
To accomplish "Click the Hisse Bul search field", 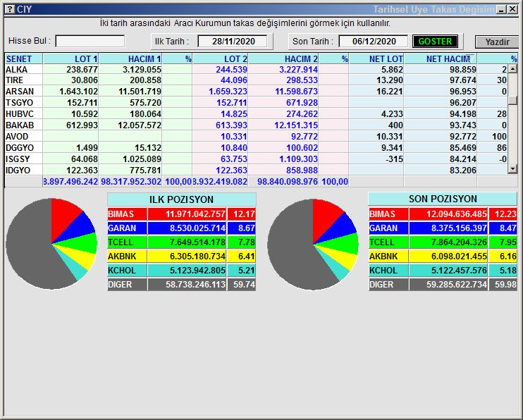I will pyautogui.click(x=90, y=42).
